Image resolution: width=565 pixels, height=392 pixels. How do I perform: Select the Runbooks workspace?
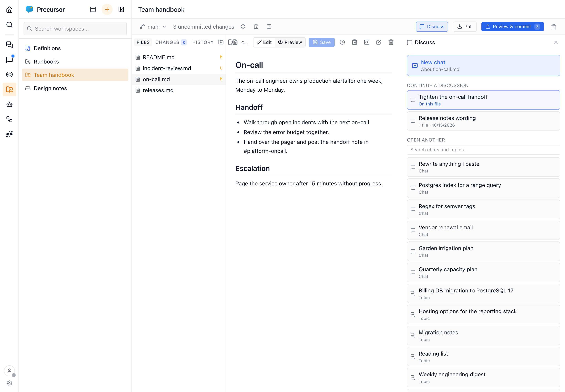75,61
